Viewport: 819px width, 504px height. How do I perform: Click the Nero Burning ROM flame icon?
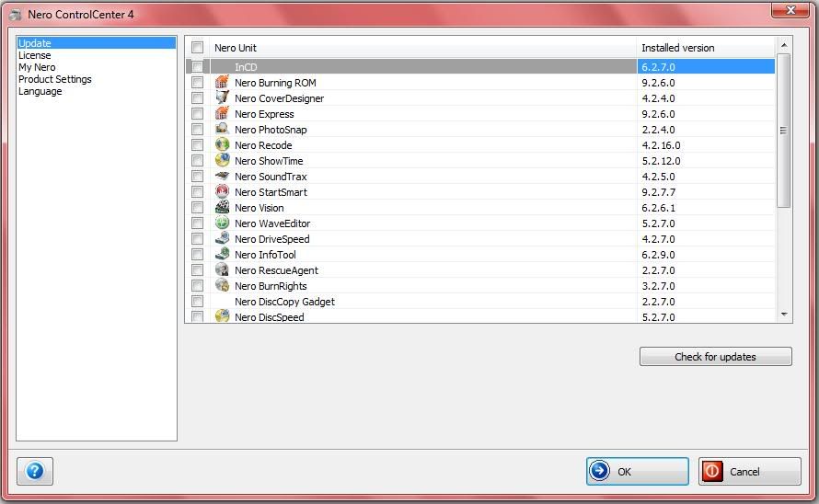tap(222, 82)
